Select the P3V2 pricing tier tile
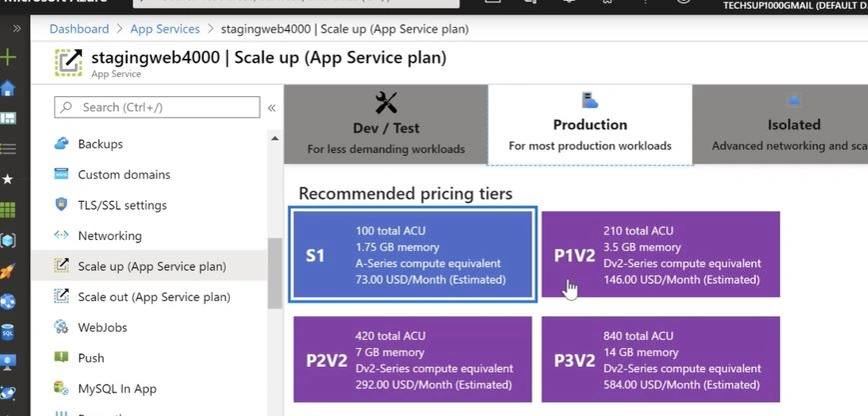 coord(660,359)
